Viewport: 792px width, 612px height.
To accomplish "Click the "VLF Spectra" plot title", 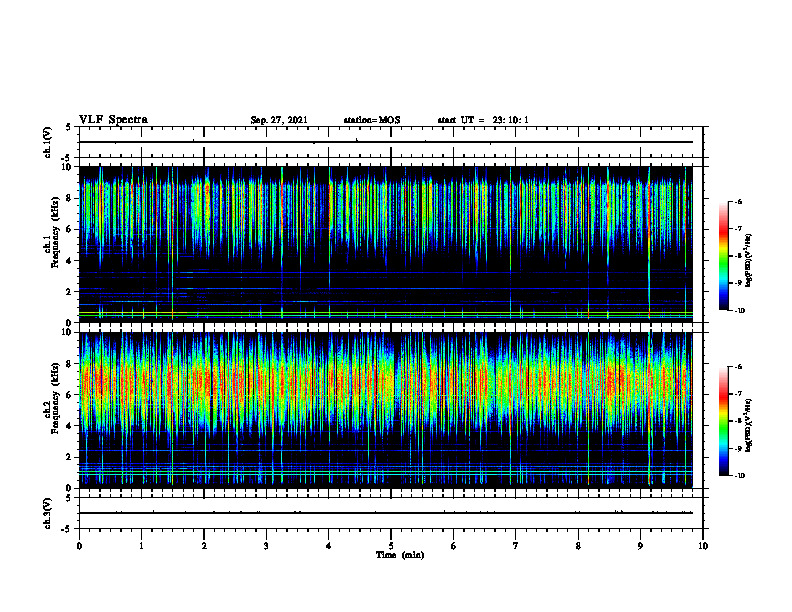I will tap(113, 120).
